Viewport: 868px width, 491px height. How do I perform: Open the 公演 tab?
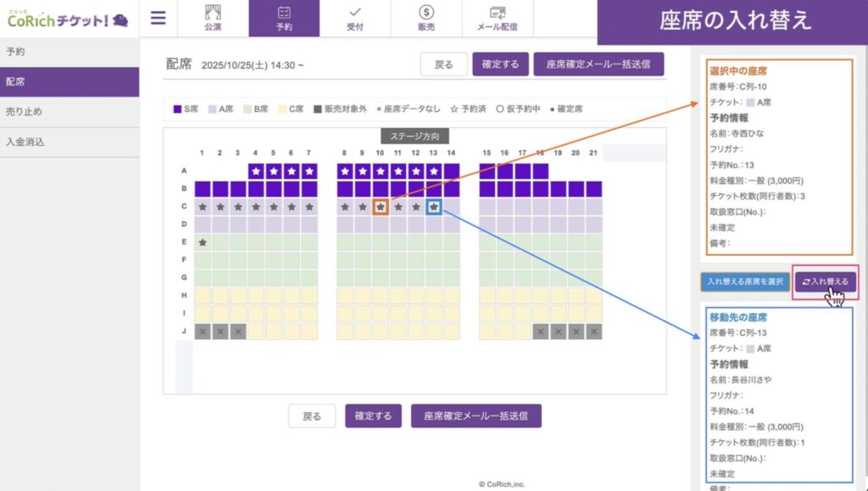point(213,19)
